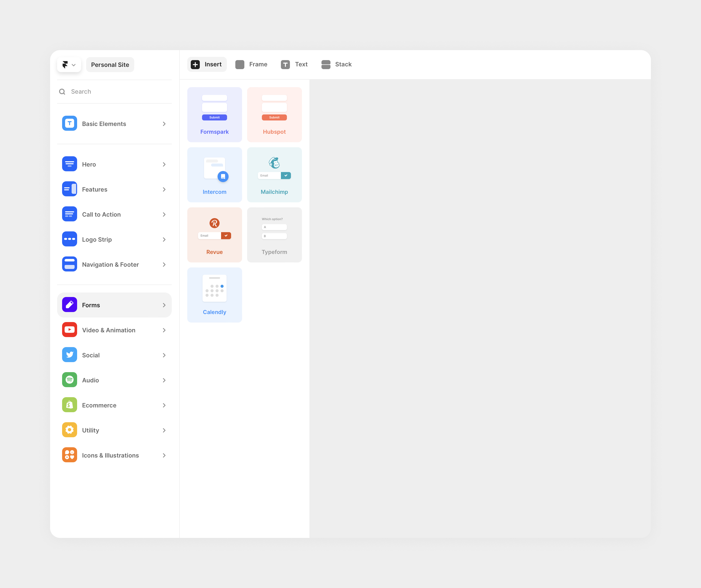Viewport: 701px width, 588px height.
Task: Click the Logo Strip icon
Action: 69,239
